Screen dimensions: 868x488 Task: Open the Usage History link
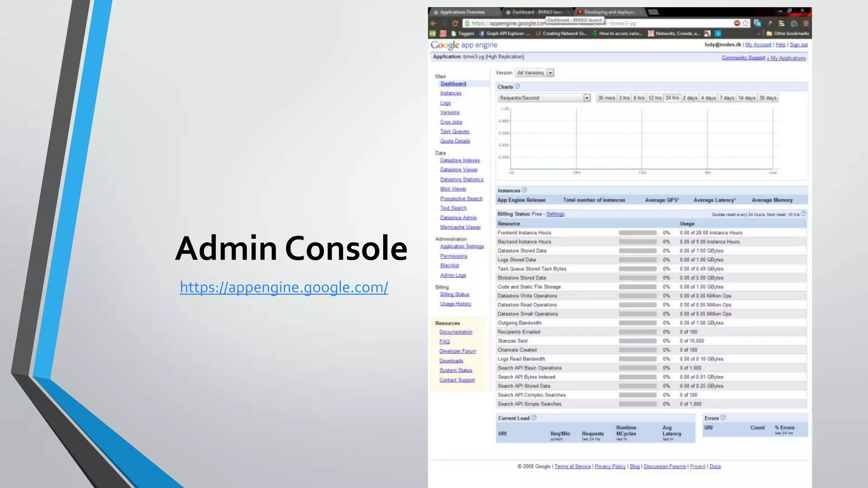pyautogui.click(x=456, y=304)
